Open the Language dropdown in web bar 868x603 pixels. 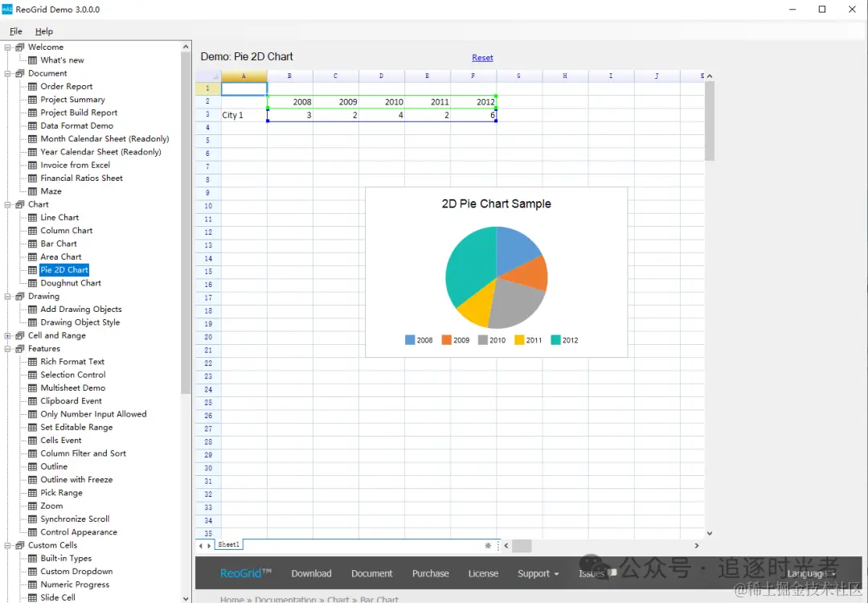tap(812, 573)
